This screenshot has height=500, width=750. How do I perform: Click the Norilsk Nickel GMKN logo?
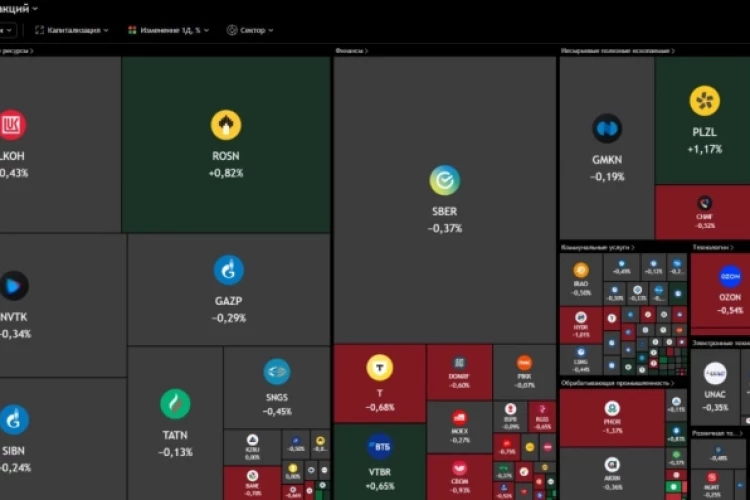click(607, 128)
